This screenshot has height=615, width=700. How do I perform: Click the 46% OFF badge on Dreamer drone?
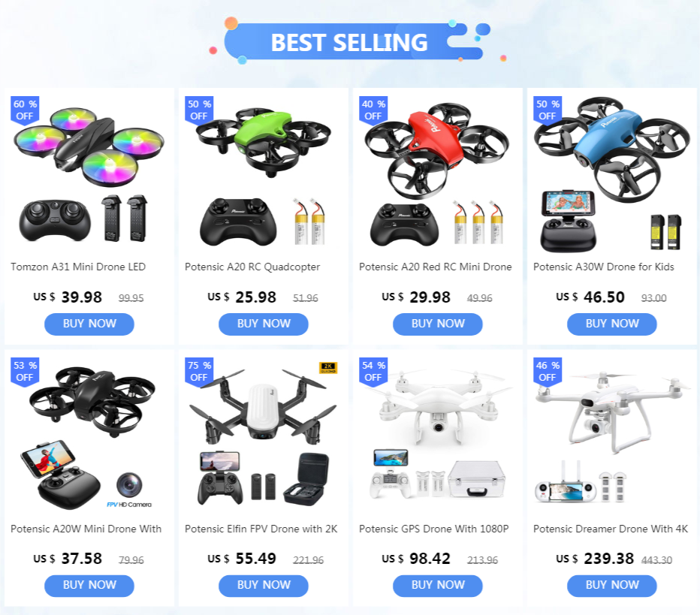click(548, 371)
